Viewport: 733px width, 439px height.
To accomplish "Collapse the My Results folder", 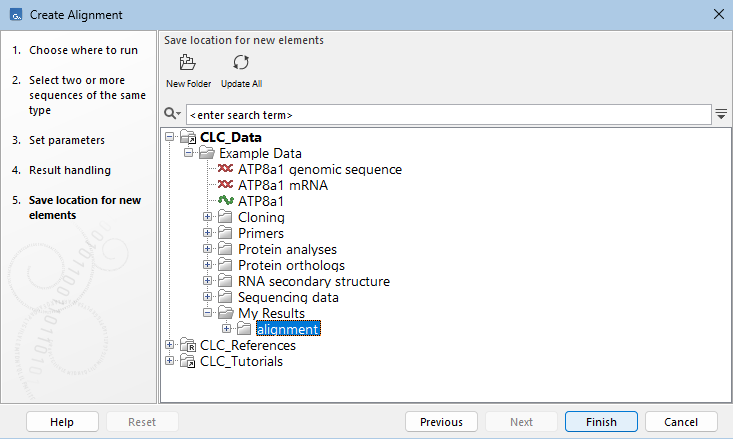I will coord(208,314).
